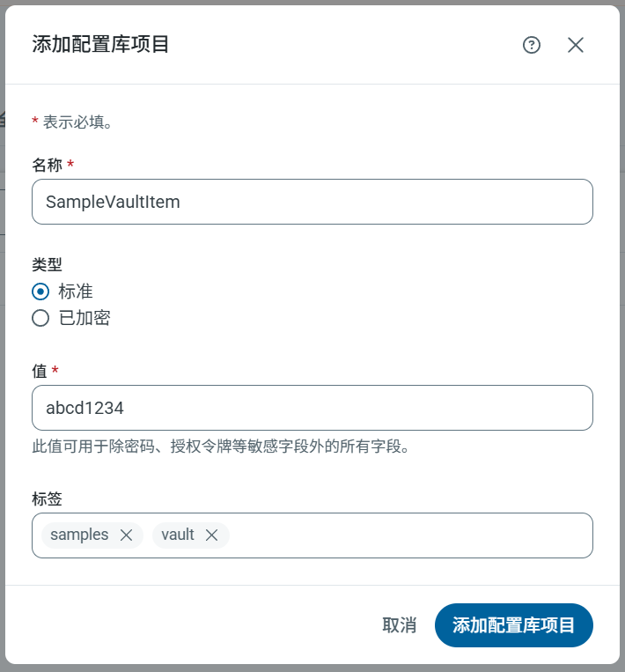Image resolution: width=625 pixels, height=672 pixels.
Task: Click the vault tag chip text
Action: (x=178, y=535)
